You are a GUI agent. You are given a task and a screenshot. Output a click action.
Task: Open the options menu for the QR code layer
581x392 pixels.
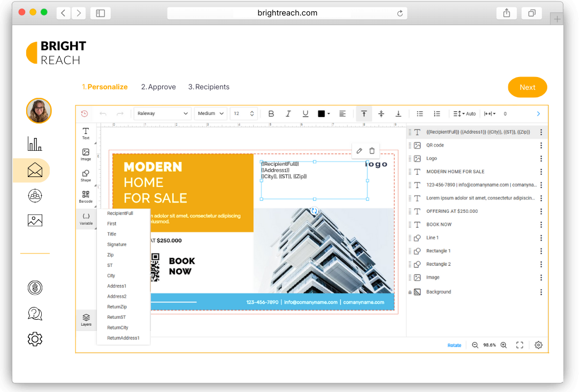[x=541, y=145]
